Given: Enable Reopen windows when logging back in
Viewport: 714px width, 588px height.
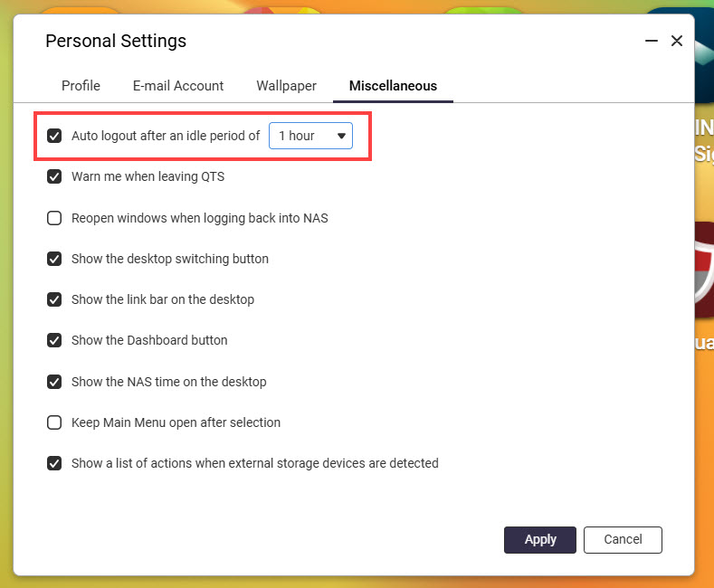Looking at the screenshot, I should point(54,218).
